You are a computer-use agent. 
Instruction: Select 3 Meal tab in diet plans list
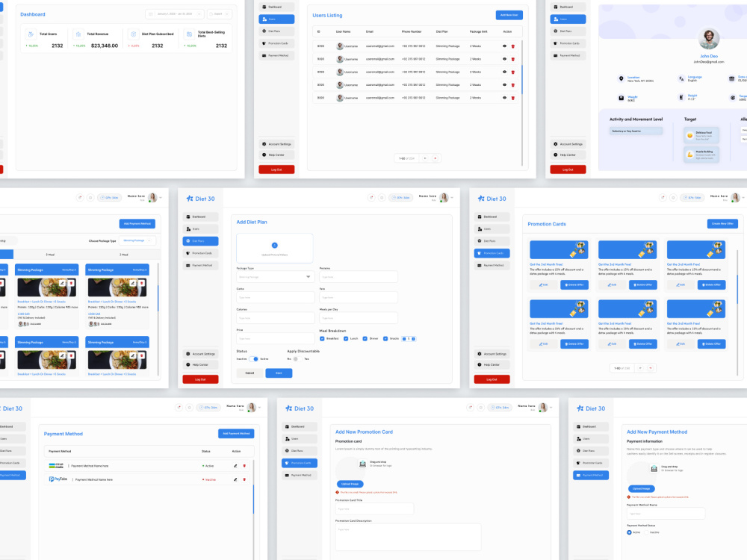(123, 255)
